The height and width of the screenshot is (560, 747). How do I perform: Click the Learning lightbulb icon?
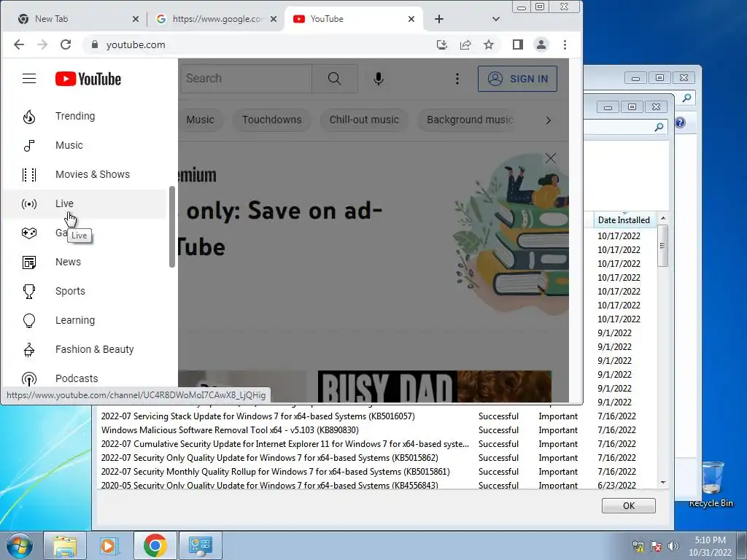[29, 321]
